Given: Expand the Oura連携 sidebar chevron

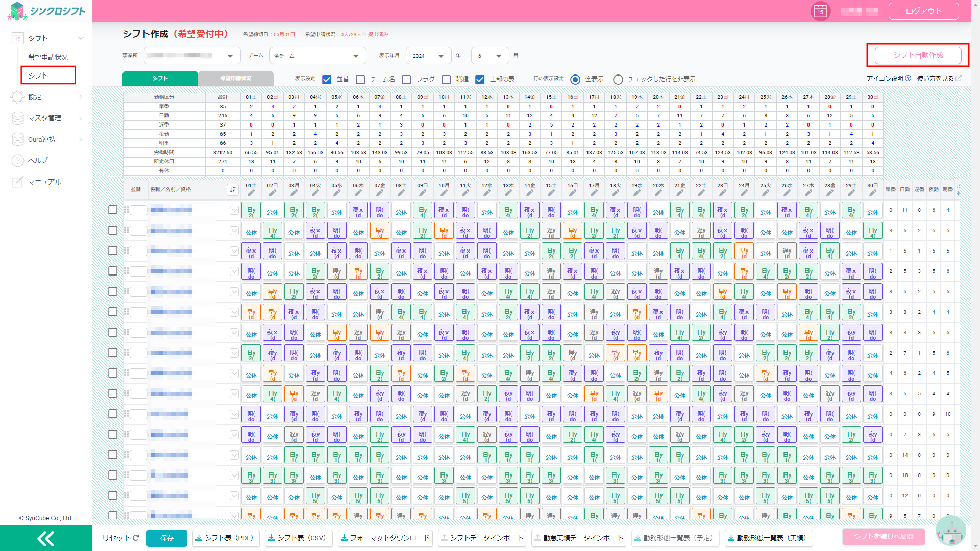Looking at the screenshot, I should coord(81,139).
